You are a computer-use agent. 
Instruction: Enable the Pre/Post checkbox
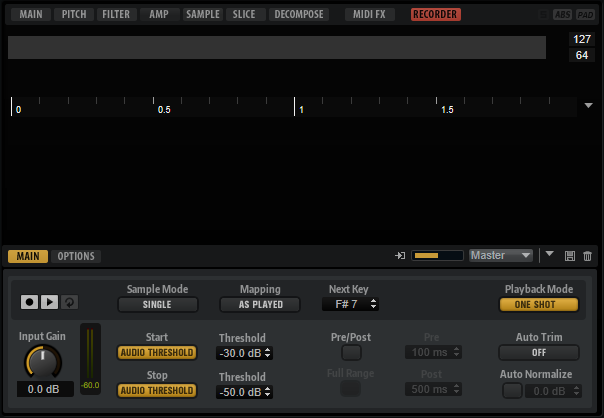[x=351, y=353]
